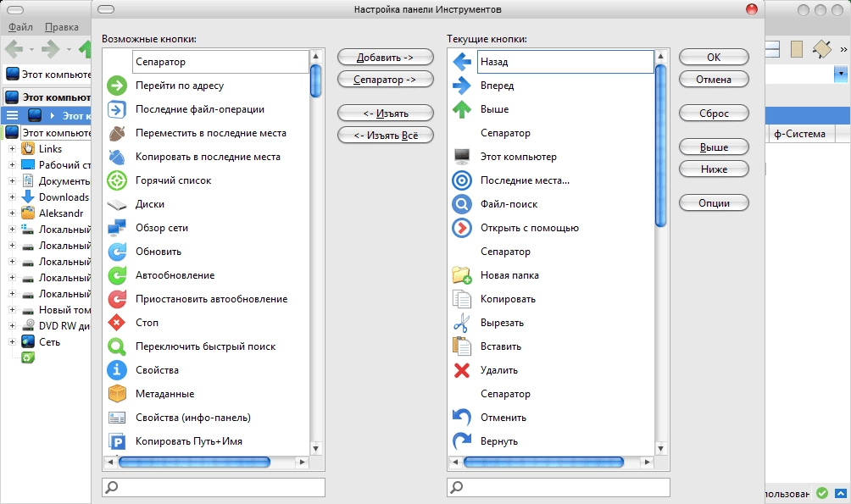Click the blue 'Обновить' refresh icon
Screen dimensions: 851x504
[117, 252]
